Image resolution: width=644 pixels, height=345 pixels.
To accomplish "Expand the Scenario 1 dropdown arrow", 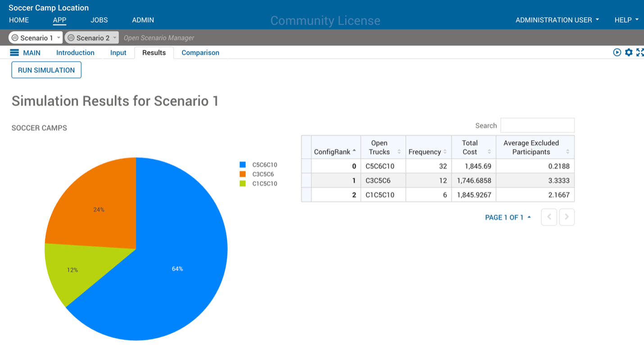I will pyautogui.click(x=59, y=38).
